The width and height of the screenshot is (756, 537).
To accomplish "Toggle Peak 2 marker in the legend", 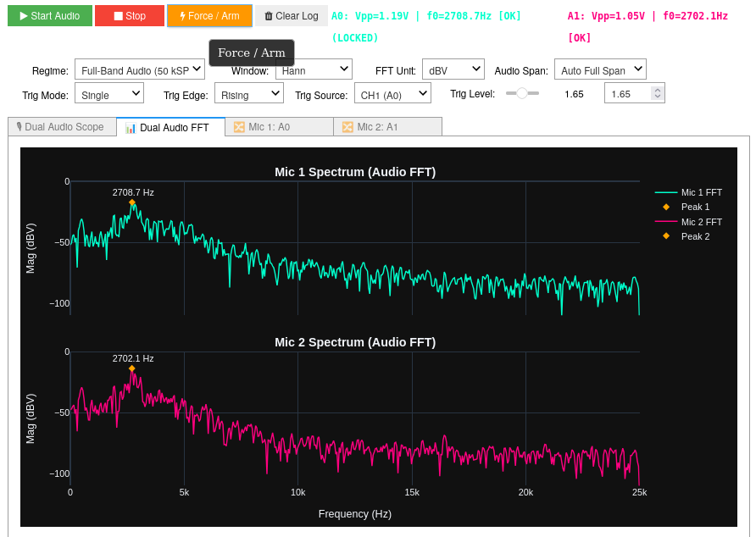I will coord(687,236).
